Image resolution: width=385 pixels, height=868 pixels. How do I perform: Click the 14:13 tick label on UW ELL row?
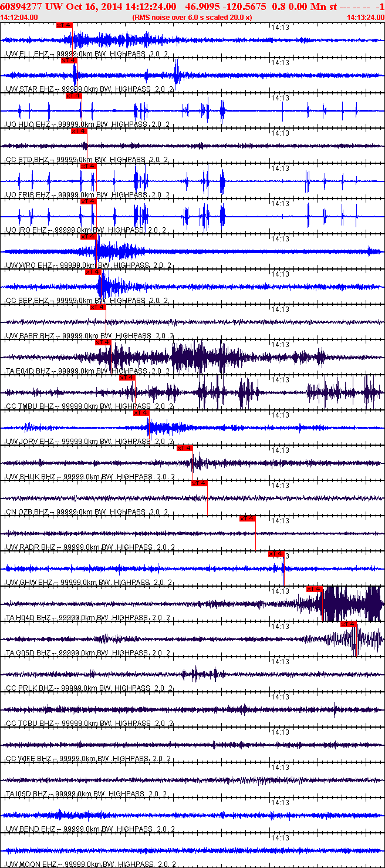(x=281, y=28)
